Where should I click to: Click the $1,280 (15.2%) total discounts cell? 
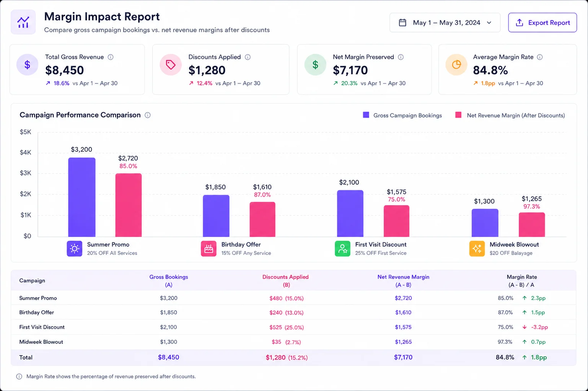[287, 357]
